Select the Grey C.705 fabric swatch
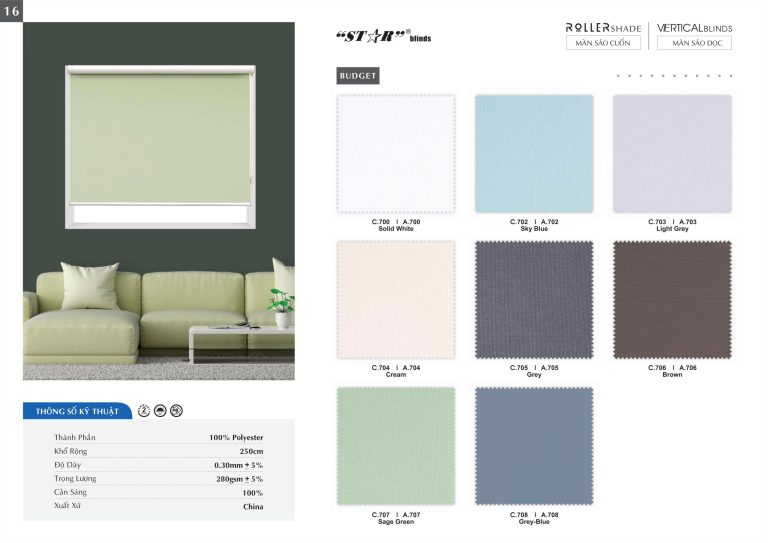Image resolution: width=768 pixels, height=543 pixels. 534,300
